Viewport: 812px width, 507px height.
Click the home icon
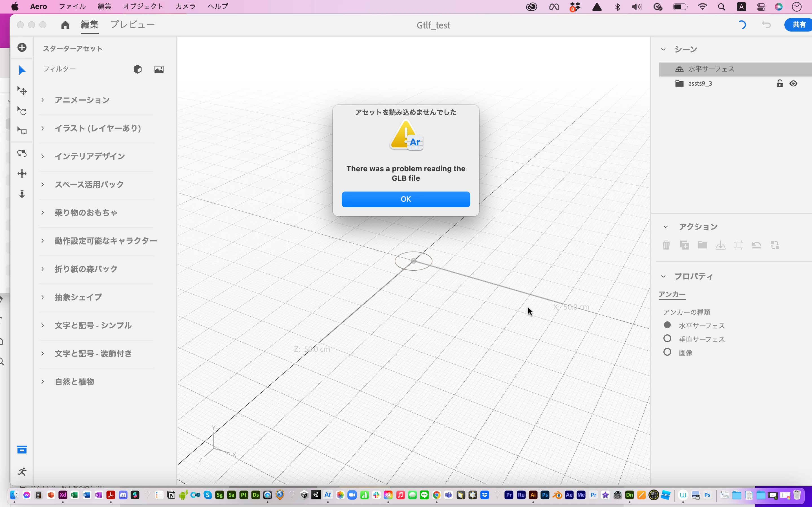pos(65,25)
